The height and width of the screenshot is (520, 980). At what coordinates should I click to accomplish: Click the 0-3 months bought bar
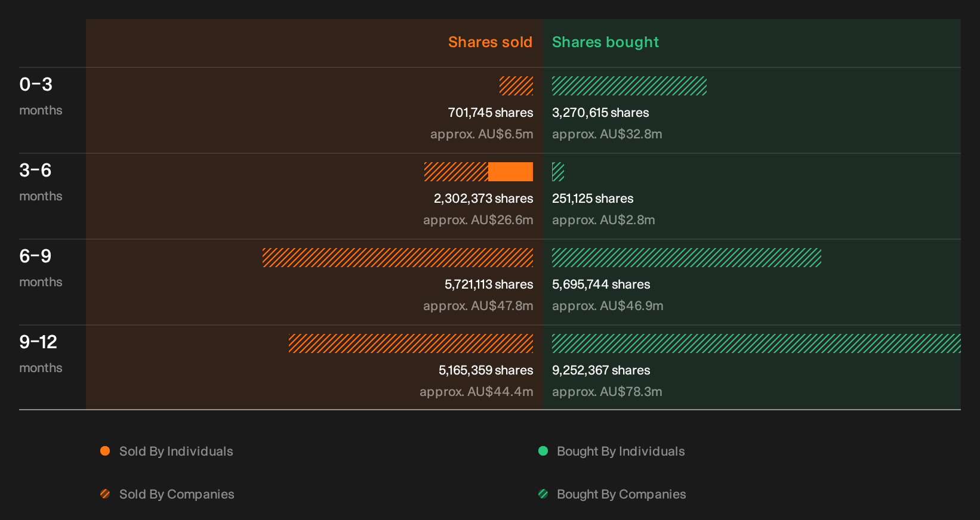pyautogui.click(x=629, y=86)
